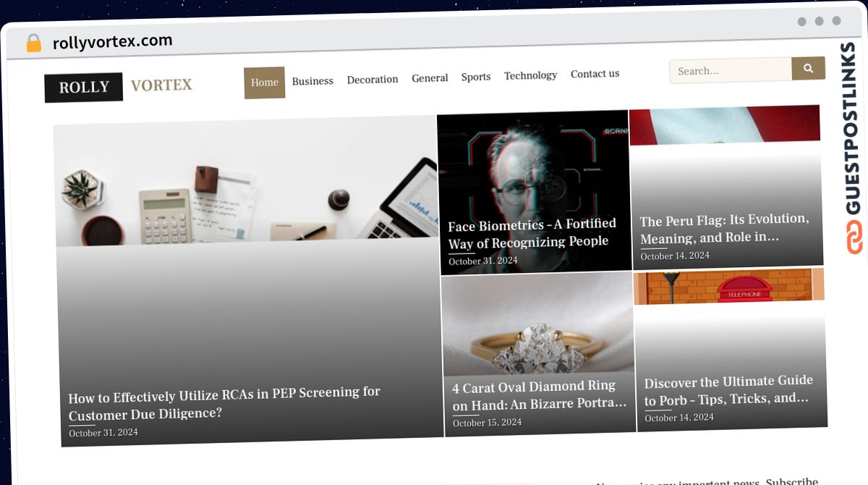The height and width of the screenshot is (485, 868).
Task: Select the General menu item
Action: [x=430, y=78]
